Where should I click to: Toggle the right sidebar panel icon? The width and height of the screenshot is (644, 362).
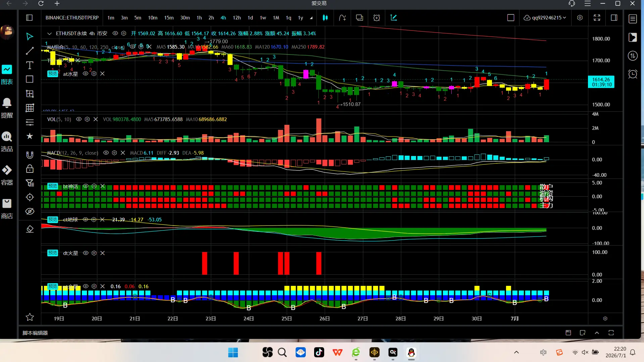click(614, 18)
